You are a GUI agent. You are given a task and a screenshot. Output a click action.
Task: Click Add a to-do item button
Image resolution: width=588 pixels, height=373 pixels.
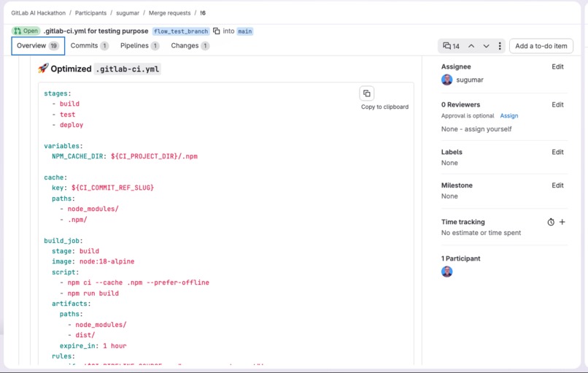tap(541, 46)
